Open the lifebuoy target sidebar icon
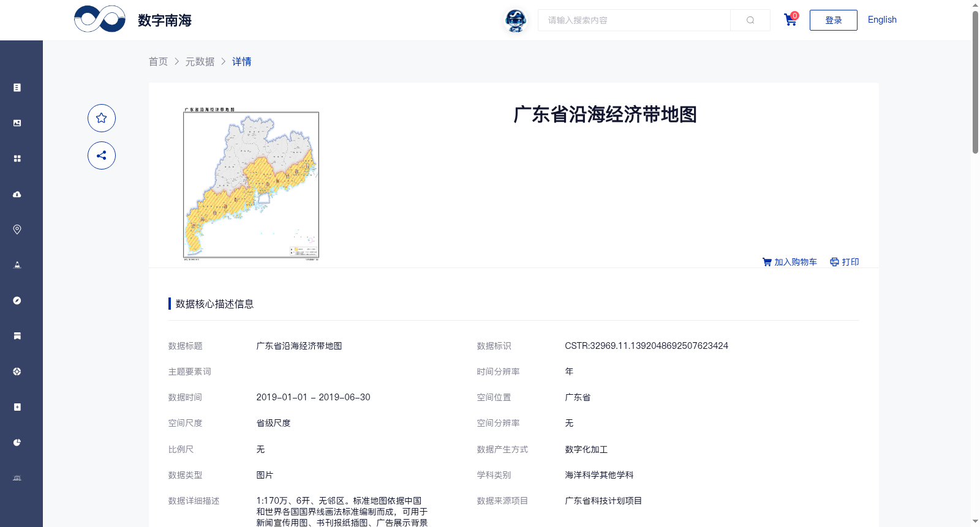Screen dimensions: 980x527 pyautogui.click(x=17, y=372)
